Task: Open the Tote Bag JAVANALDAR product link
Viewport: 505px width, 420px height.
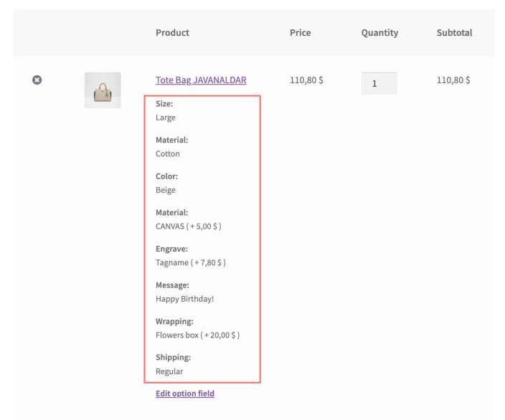Action: pyautogui.click(x=201, y=80)
